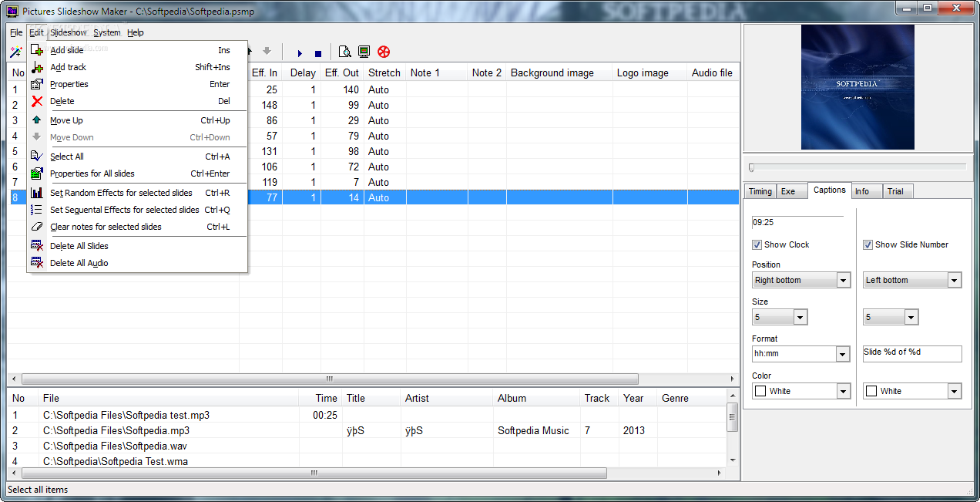Image resolution: width=980 pixels, height=502 pixels.
Task: Open the clock Color White dropdown
Action: [x=801, y=391]
